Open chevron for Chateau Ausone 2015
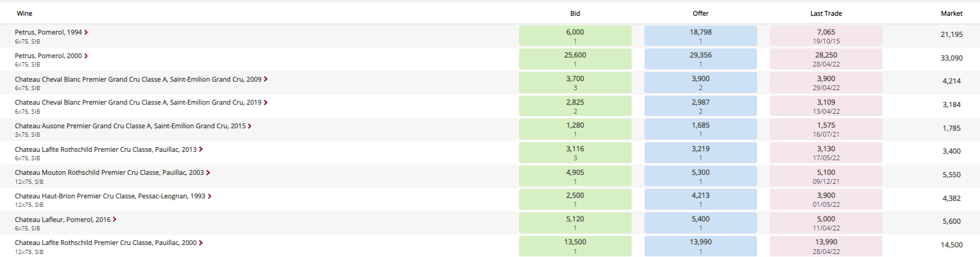Screen dimensions: 980x257 (x=250, y=126)
